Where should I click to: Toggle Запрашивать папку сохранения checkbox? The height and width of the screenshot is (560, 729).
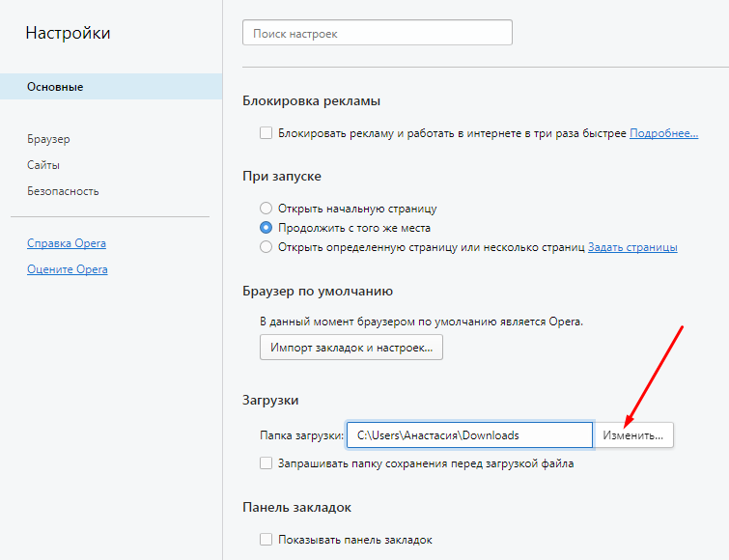click(266, 462)
